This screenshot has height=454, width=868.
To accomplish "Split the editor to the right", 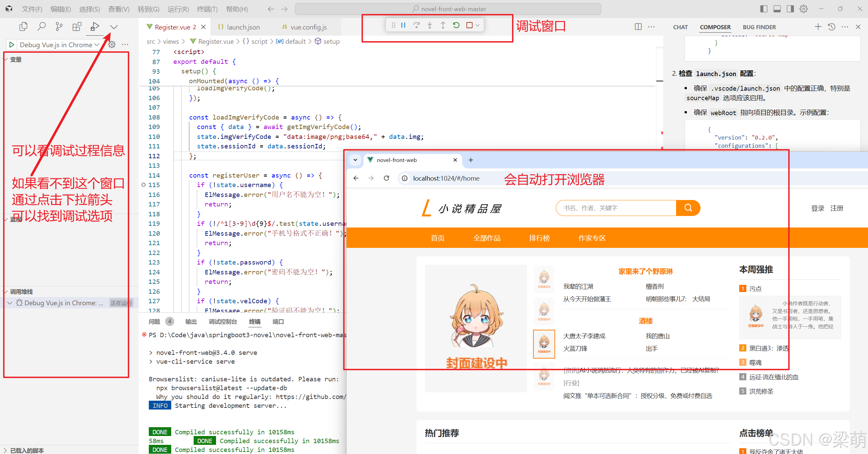I will tap(638, 27).
